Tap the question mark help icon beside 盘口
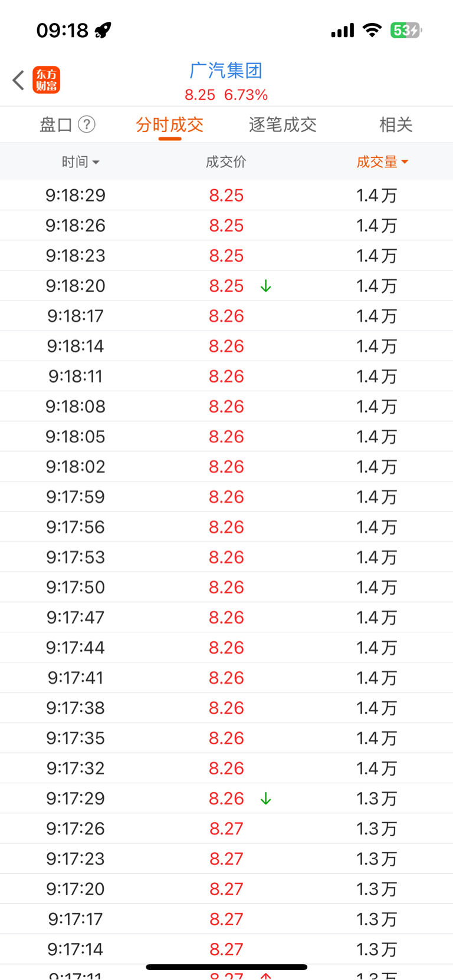This screenshot has width=453, height=980. tap(87, 124)
